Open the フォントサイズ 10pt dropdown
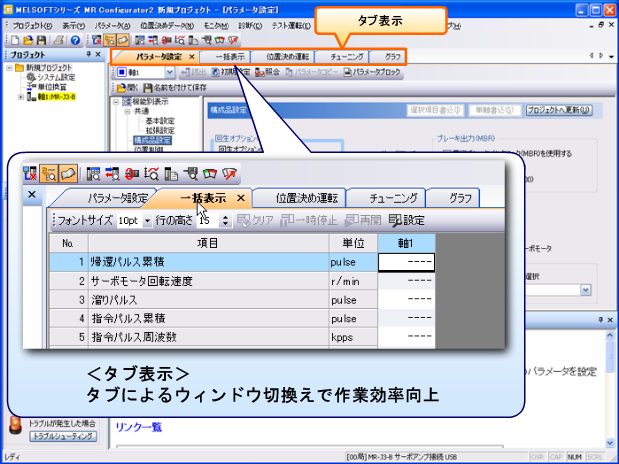The image size is (619, 464). tap(147, 220)
